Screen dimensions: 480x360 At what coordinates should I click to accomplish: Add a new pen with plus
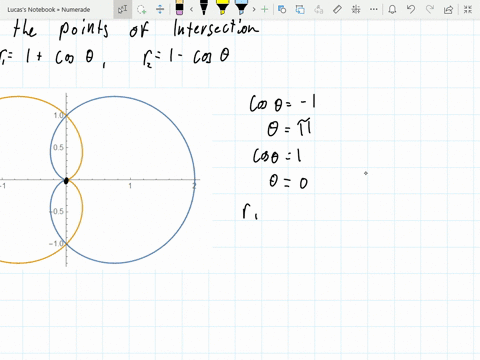pyautogui.click(x=264, y=9)
